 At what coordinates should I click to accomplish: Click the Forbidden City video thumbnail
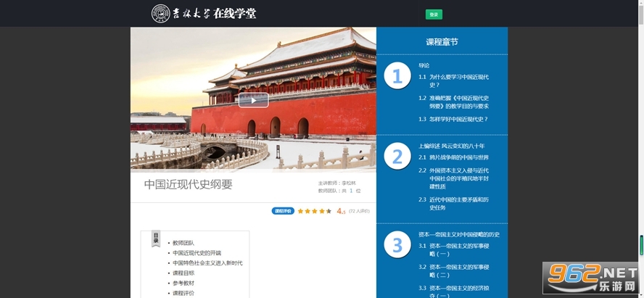point(253,99)
